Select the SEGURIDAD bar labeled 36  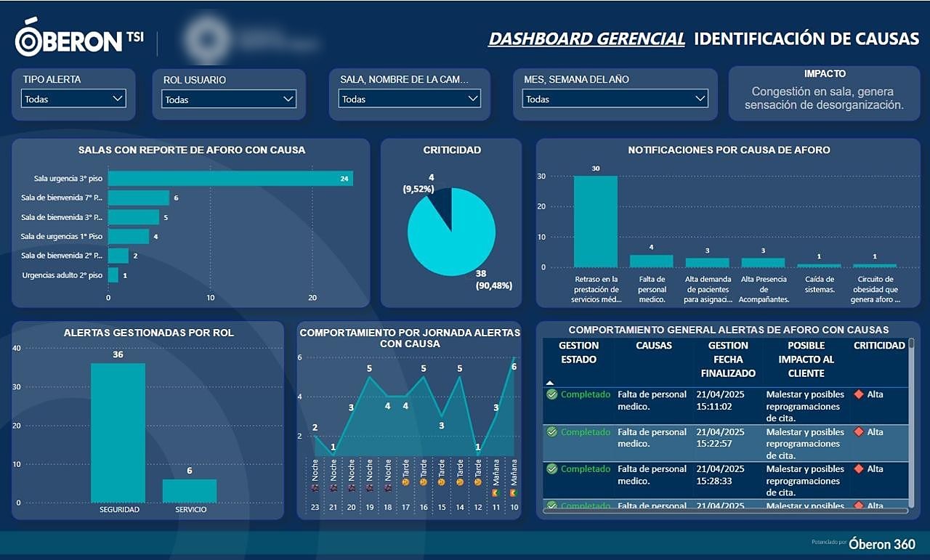coord(118,433)
